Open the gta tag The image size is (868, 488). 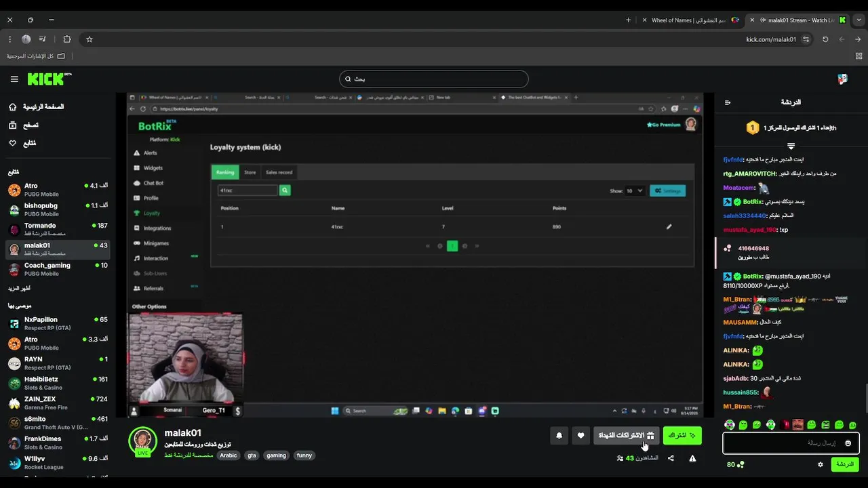click(x=252, y=455)
